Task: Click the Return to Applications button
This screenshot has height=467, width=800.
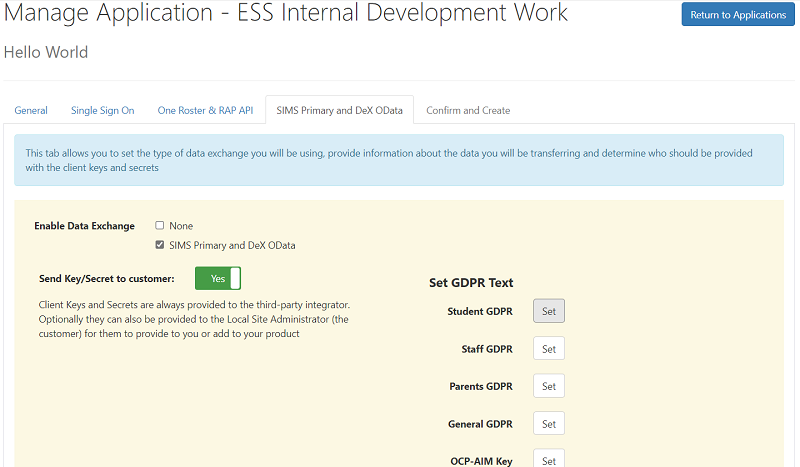Action: (738, 15)
